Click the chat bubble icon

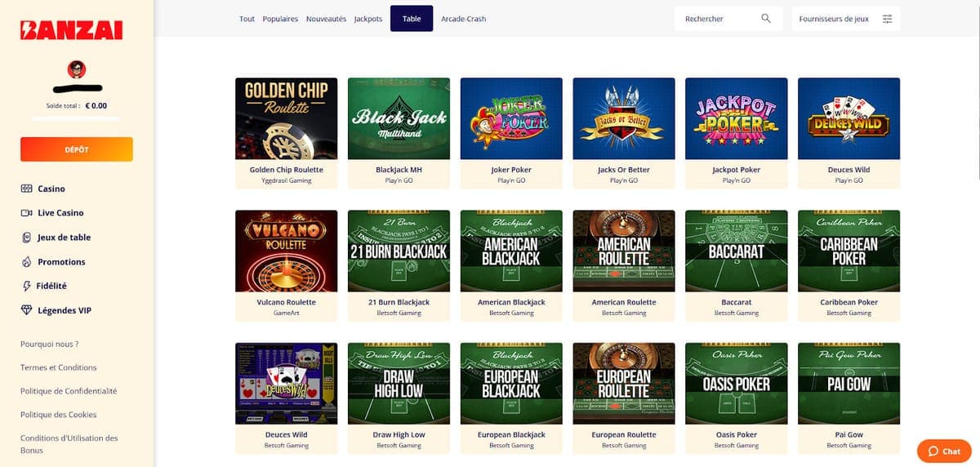click(933, 451)
